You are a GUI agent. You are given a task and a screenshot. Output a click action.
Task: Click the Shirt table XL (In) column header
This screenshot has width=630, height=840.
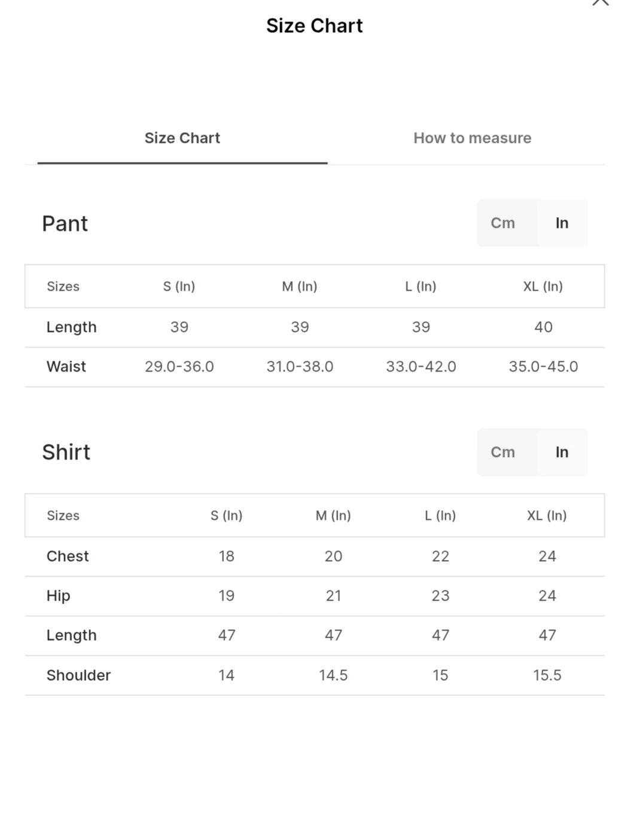tap(547, 516)
